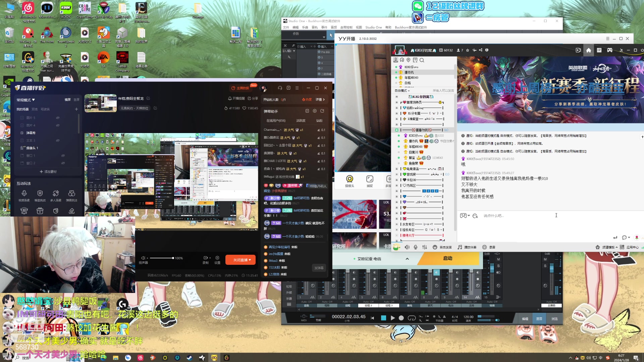The height and width of the screenshot is (362, 644).
Task: Toggle visibility of 窗口 2 source
Action: [x=63, y=163]
